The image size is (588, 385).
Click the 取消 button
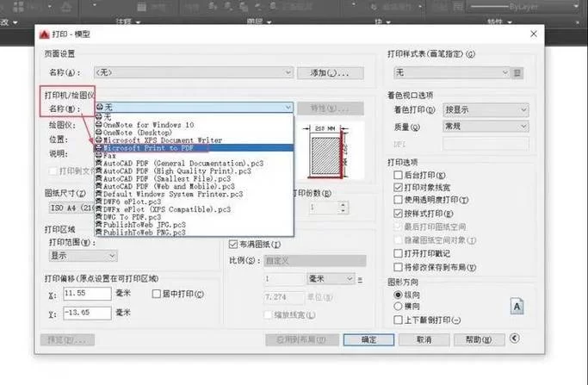click(424, 339)
